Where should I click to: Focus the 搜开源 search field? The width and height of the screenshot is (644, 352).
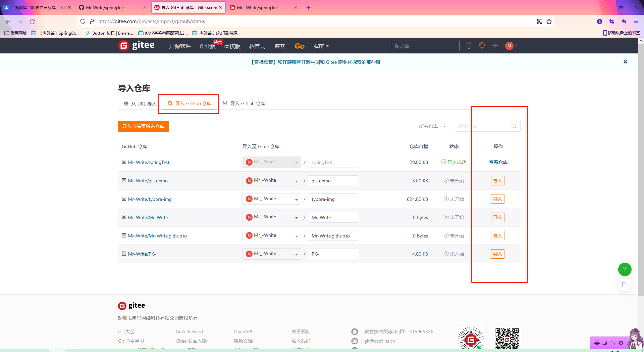425,46
